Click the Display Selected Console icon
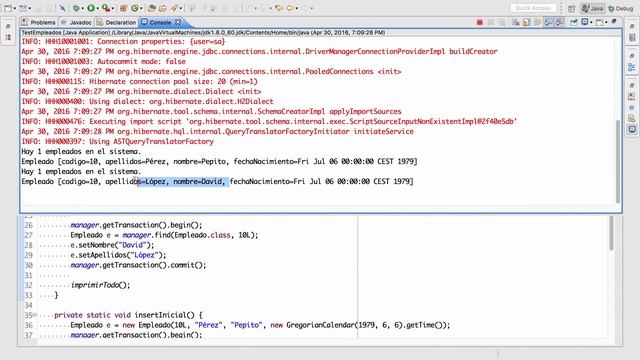Screen dimensions: 640x360 coord(584,22)
